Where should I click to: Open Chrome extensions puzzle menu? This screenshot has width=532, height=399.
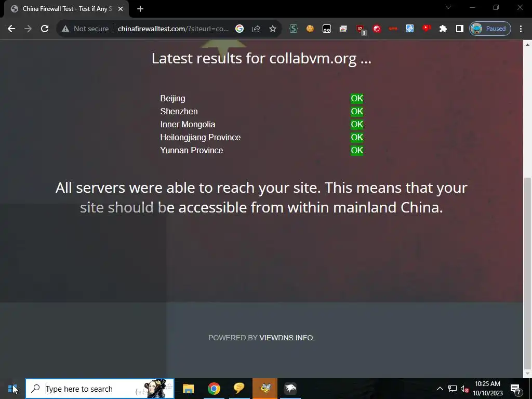click(443, 29)
